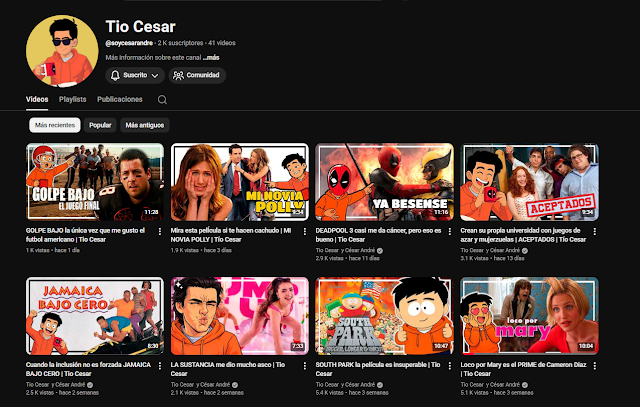Open more options for SOUTH PARK video
The height and width of the screenshot is (407, 640).
pyautogui.click(x=449, y=366)
